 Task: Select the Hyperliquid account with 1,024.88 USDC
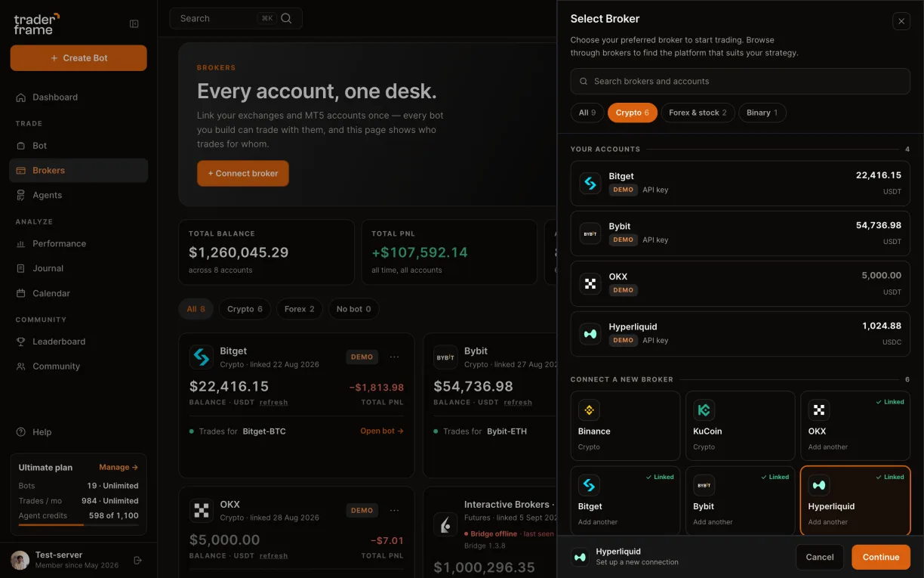click(x=740, y=333)
